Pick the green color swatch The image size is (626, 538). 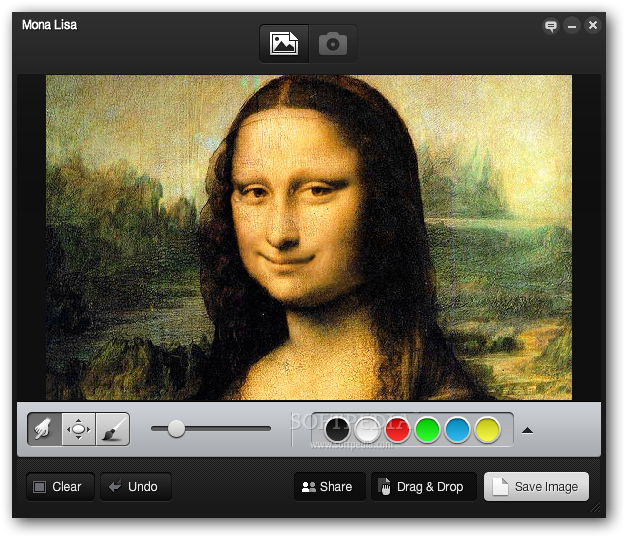tap(427, 429)
